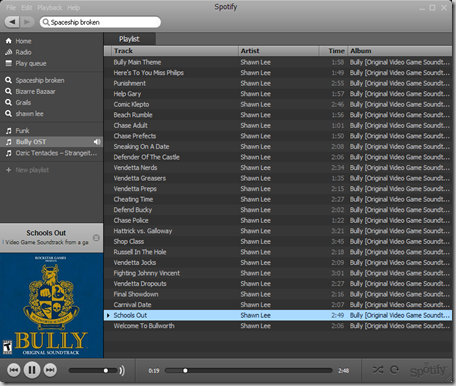Select the Cheating Time track
This screenshot has height=386, width=456.
coord(278,199)
